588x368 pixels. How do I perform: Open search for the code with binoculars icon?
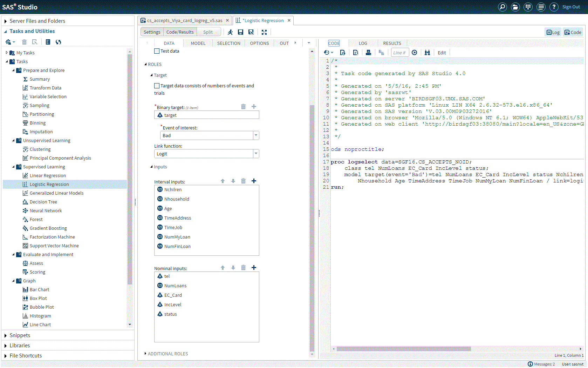coord(427,52)
